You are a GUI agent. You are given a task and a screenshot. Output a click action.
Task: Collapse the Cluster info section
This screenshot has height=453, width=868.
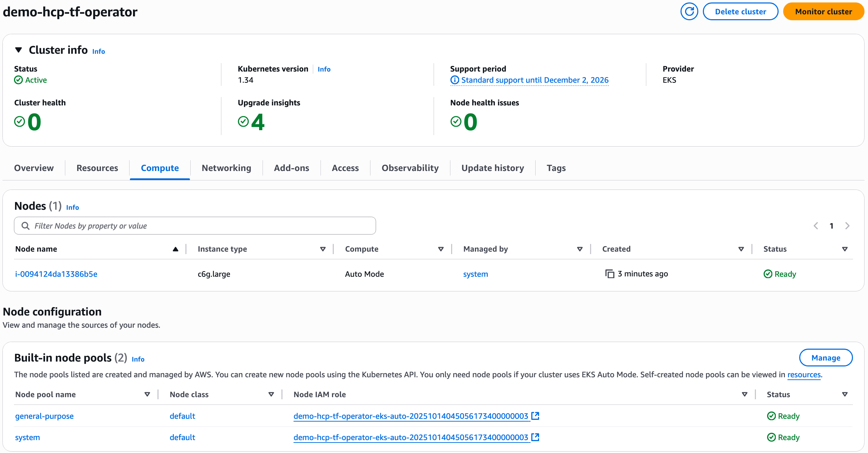coord(19,50)
